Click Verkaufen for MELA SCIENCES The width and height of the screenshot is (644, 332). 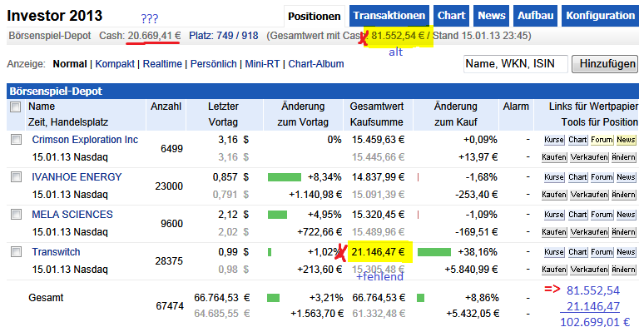589,232
